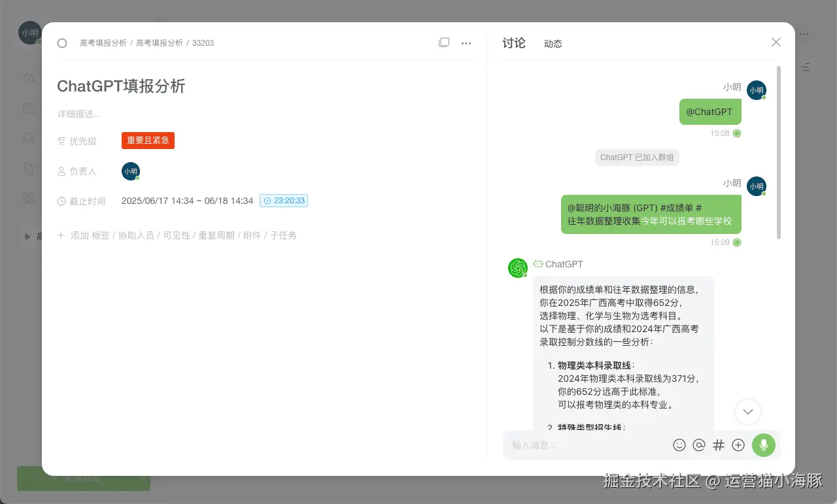Mark task complete via the circle checkbox
Viewport: 837px width, 504px height.
62,43
